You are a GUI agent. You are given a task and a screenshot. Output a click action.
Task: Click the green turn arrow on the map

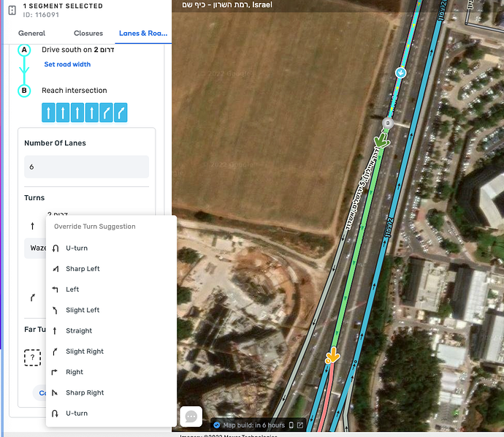click(381, 140)
